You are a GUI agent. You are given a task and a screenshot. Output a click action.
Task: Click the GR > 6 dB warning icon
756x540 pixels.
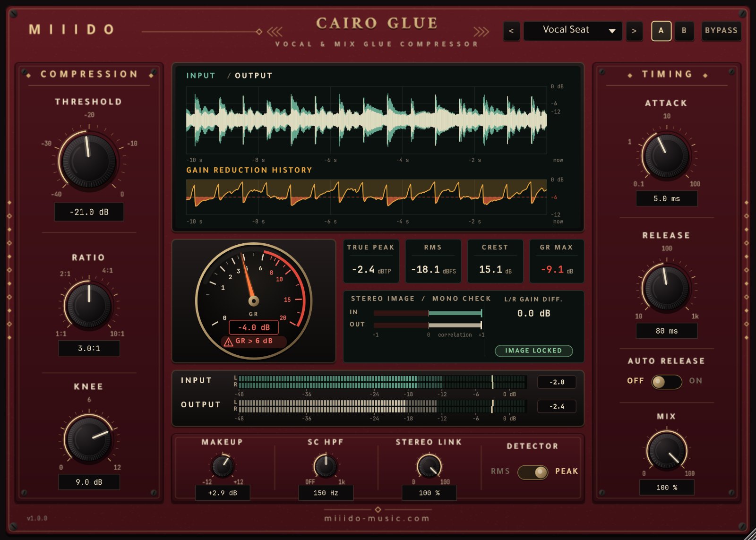click(x=229, y=342)
